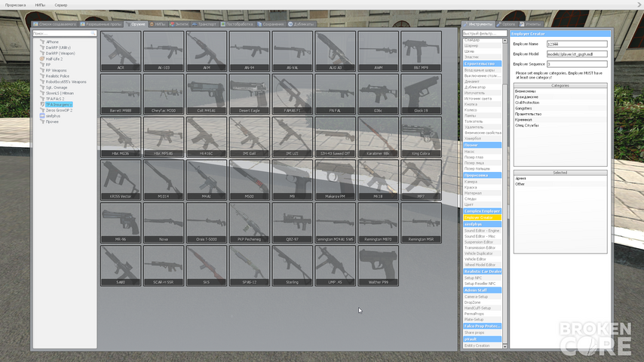Screen dimensions: 644x362
Task: Select the Walther P99 pistol icon
Action: [378, 266]
